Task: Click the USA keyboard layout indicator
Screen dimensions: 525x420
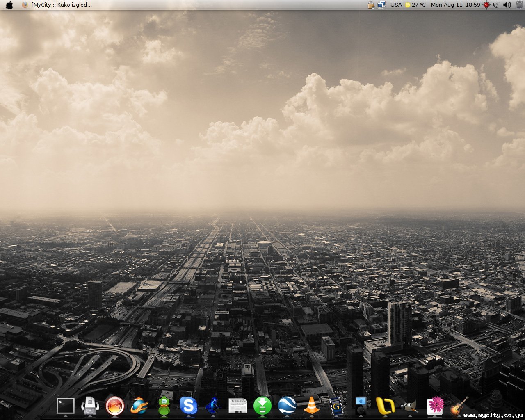Action: pos(396,5)
